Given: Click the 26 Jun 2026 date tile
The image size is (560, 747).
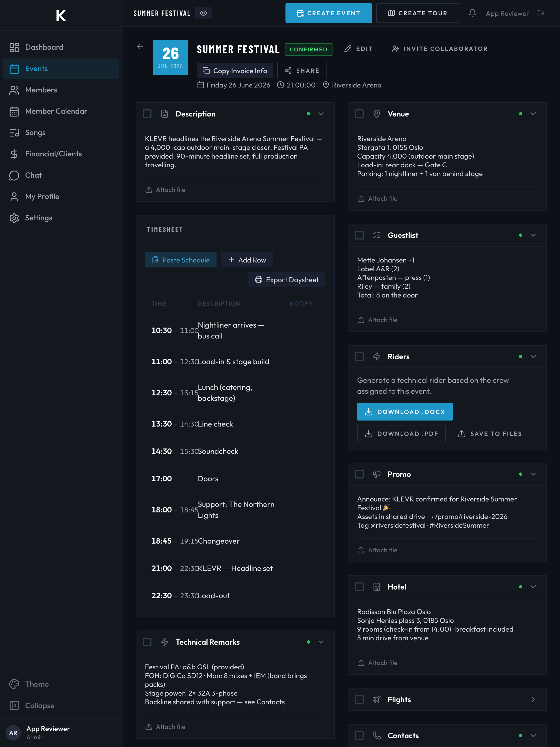Looking at the screenshot, I should [171, 57].
